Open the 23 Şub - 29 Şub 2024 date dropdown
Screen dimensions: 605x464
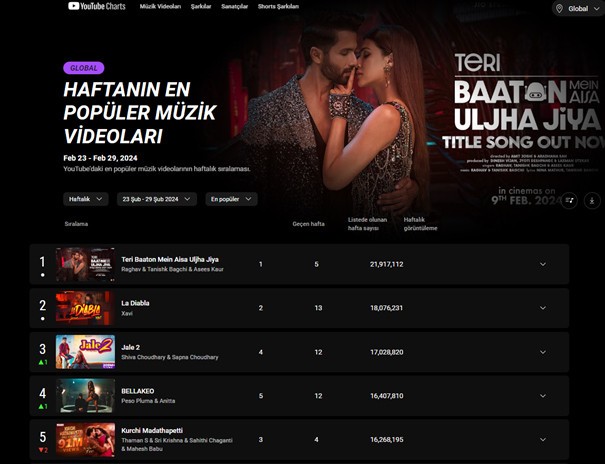click(x=157, y=199)
